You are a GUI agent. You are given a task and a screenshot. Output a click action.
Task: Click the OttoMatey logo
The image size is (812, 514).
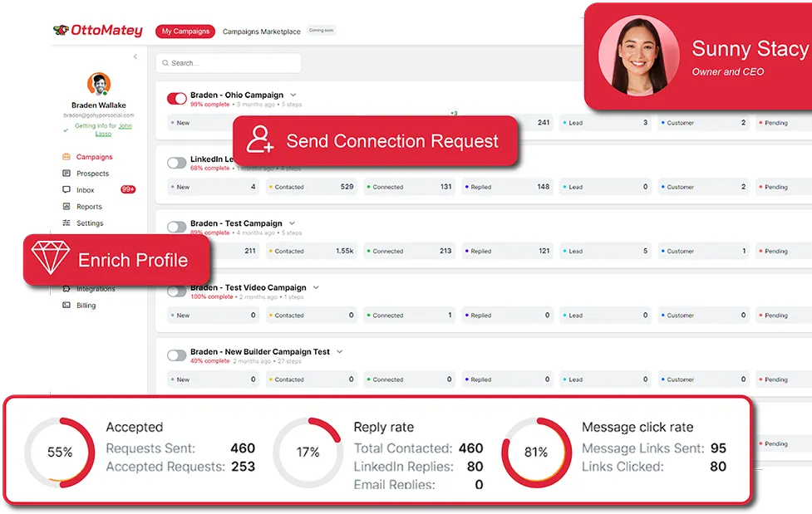pyautogui.click(x=98, y=30)
